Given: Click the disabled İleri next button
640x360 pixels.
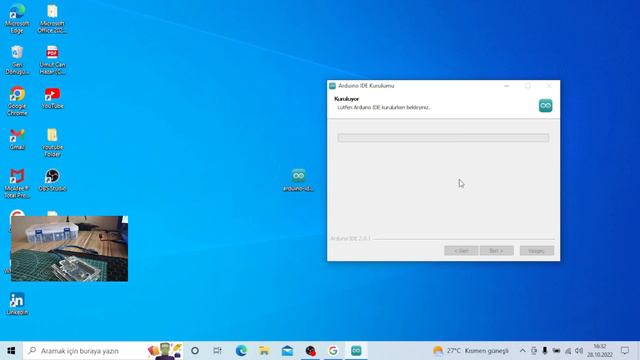Looking at the screenshot, I should pos(496,251).
